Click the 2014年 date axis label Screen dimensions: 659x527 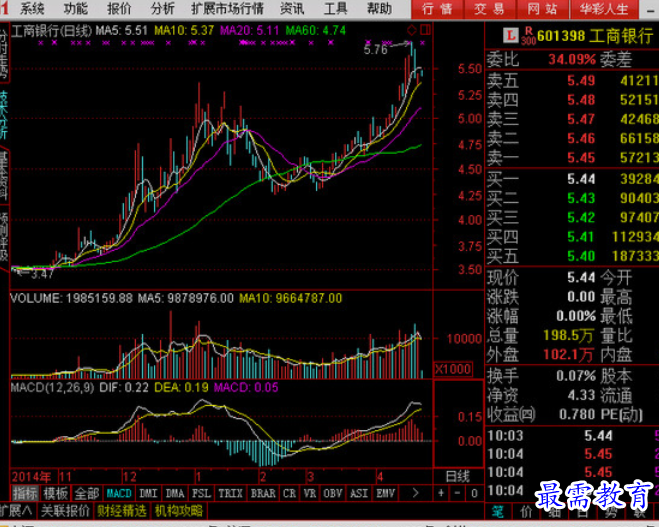32,476
